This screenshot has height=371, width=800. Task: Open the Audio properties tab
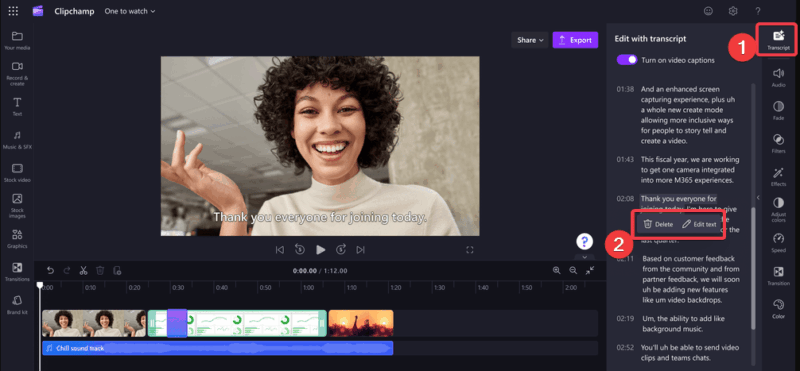[778, 78]
